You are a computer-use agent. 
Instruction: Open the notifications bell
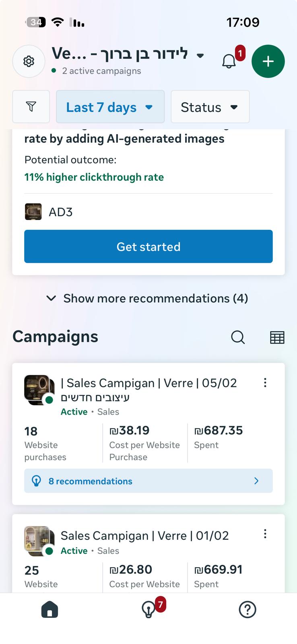tap(229, 61)
